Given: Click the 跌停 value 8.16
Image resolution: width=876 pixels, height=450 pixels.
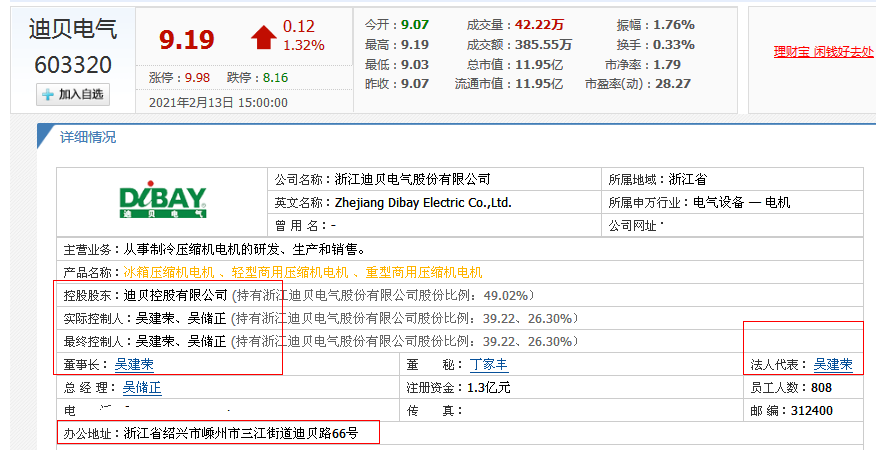Looking at the screenshot, I should tap(275, 78).
